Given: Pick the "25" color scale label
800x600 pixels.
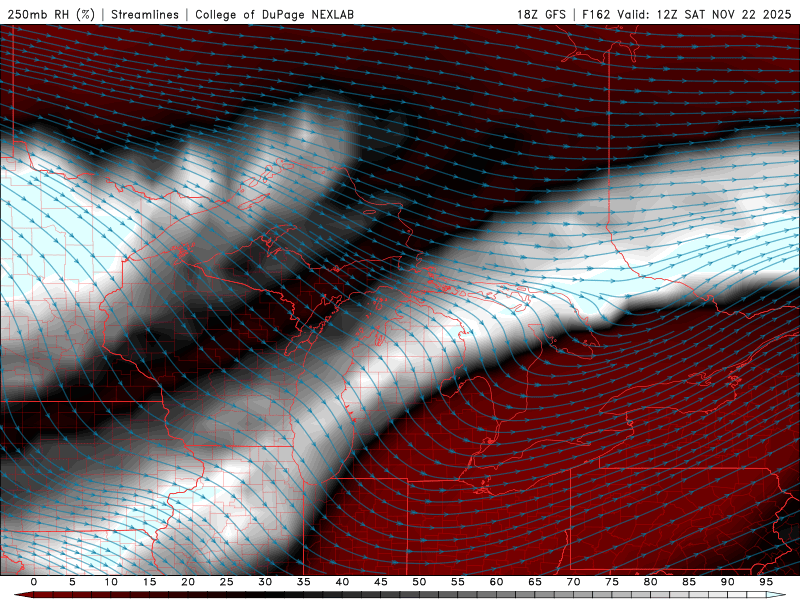Looking at the screenshot, I should [227, 582].
